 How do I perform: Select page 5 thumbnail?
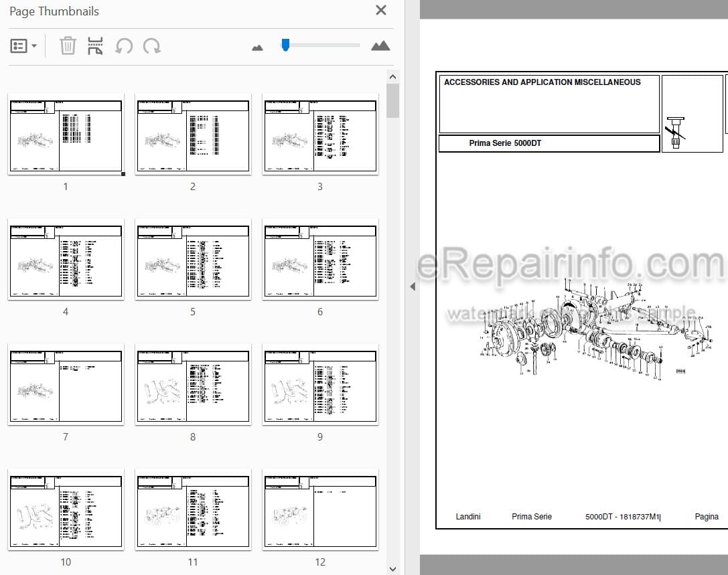pyautogui.click(x=193, y=261)
